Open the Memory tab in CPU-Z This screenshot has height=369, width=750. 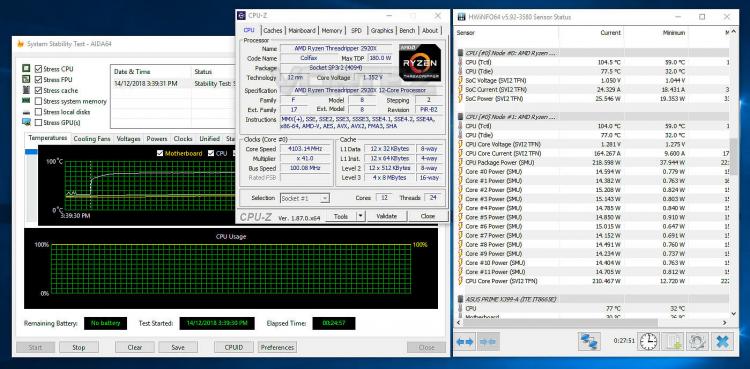331,31
